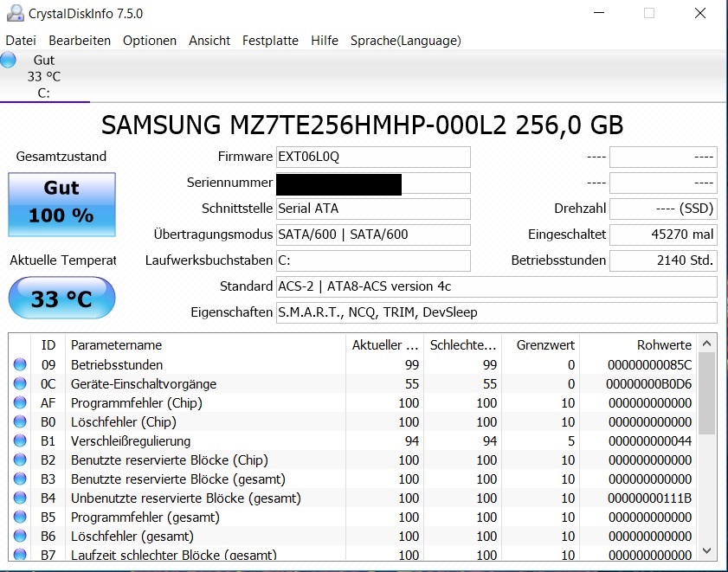Click the Laufwerksbuchstaben field C:

coord(373,261)
